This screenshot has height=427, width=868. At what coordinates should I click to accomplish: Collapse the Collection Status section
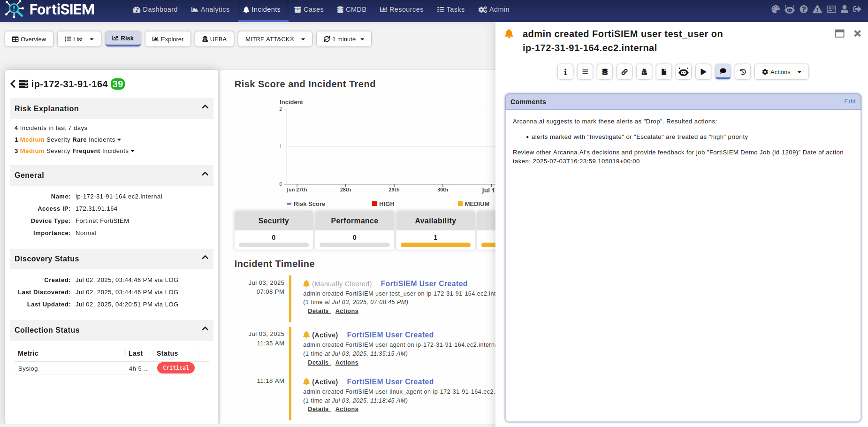pyautogui.click(x=205, y=329)
